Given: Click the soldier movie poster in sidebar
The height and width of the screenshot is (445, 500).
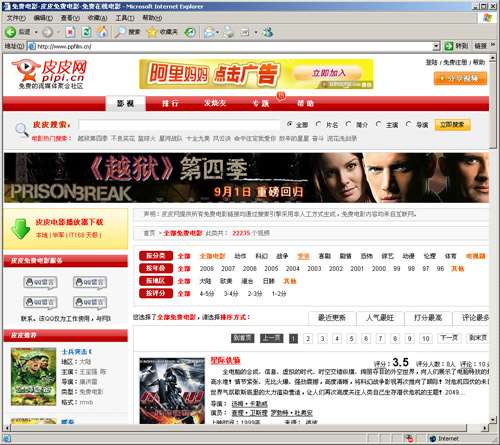Looking at the screenshot, I should (33, 377).
